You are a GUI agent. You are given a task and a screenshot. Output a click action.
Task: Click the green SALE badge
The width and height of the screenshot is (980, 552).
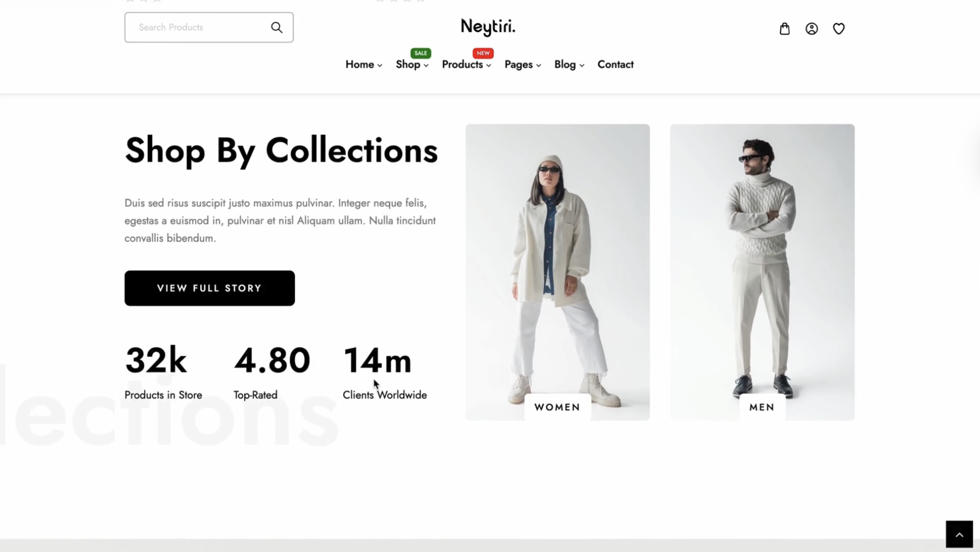click(420, 53)
